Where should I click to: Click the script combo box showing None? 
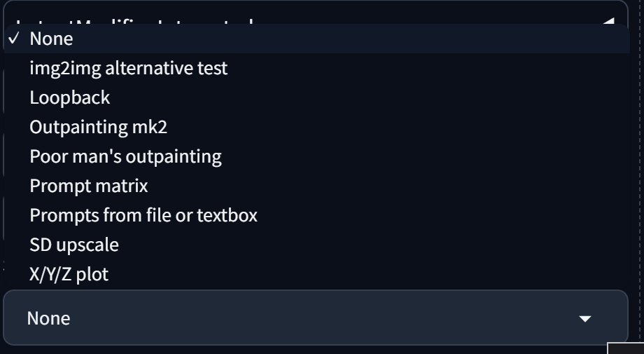[315, 318]
